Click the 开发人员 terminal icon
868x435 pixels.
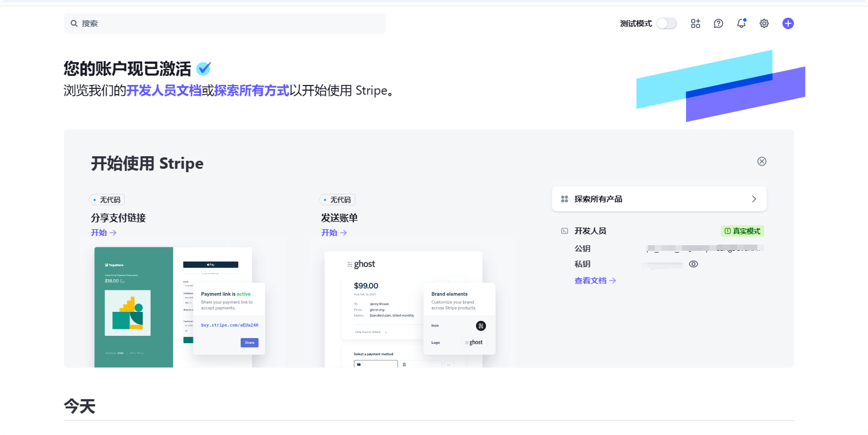click(563, 231)
